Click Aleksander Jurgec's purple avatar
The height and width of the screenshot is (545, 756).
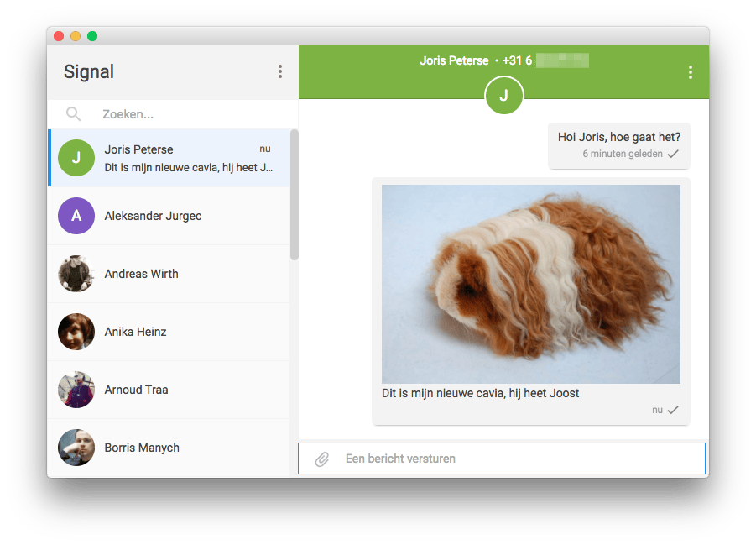pyautogui.click(x=76, y=216)
